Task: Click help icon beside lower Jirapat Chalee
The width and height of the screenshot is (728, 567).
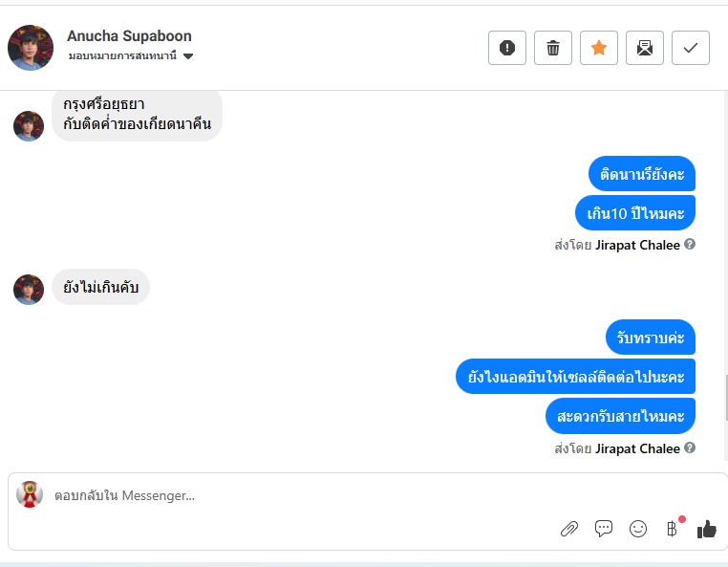Action: pyautogui.click(x=690, y=447)
